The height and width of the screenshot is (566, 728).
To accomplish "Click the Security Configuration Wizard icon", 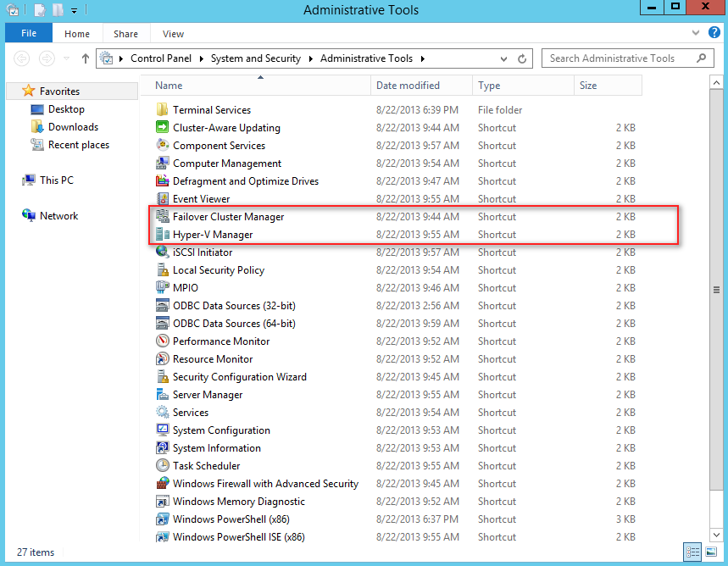I will (x=162, y=376).
